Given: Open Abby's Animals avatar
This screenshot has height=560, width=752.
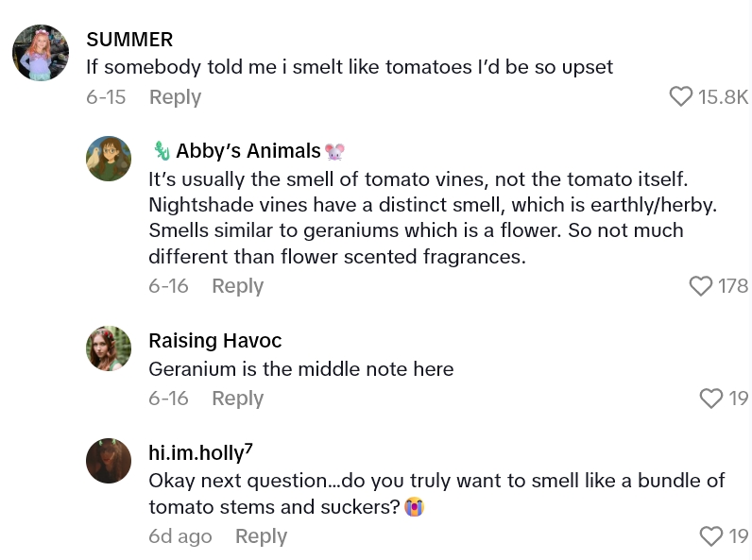Looking at the screenshot, I should click(x=109, y=159).
